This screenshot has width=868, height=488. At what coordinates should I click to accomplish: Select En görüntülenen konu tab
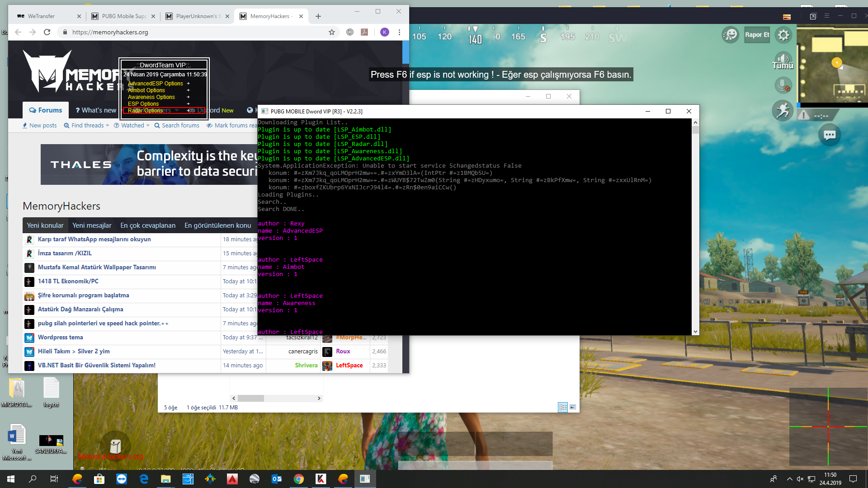click(217, 225)
